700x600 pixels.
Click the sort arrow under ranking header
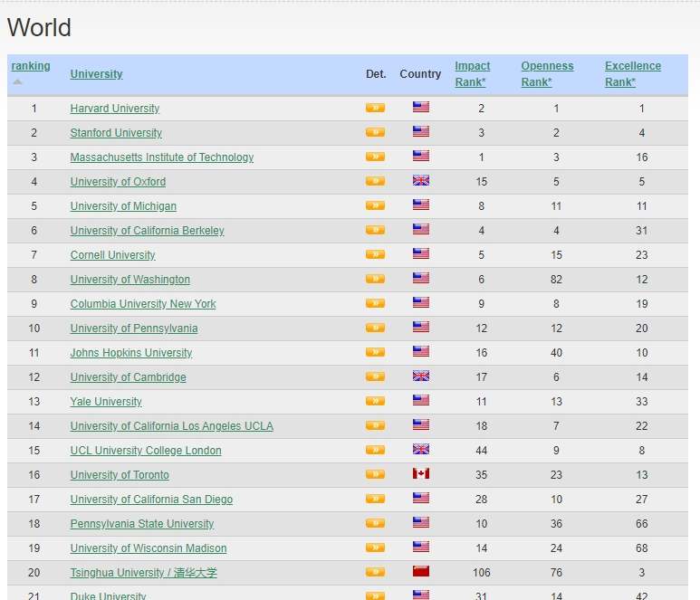click(x=17, y=82)
